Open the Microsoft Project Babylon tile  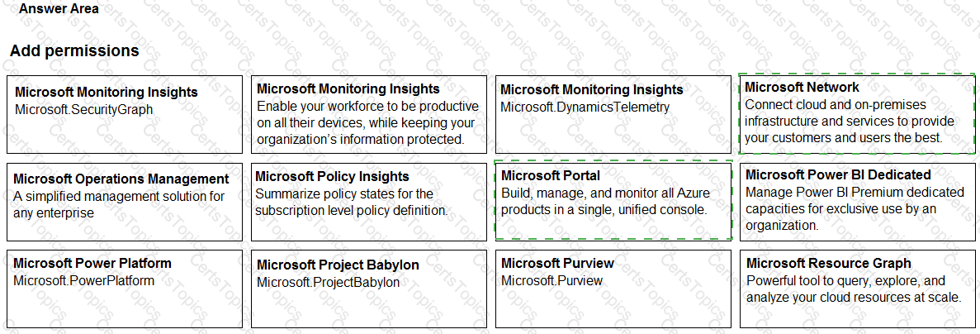pos(369,289)
